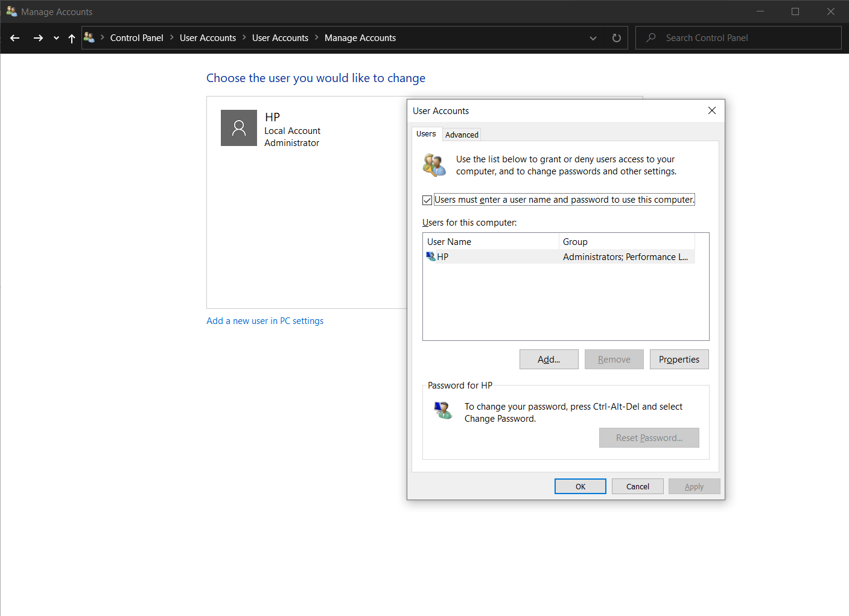
Task: Click the refresh icon in address bar
Action: 616,37
